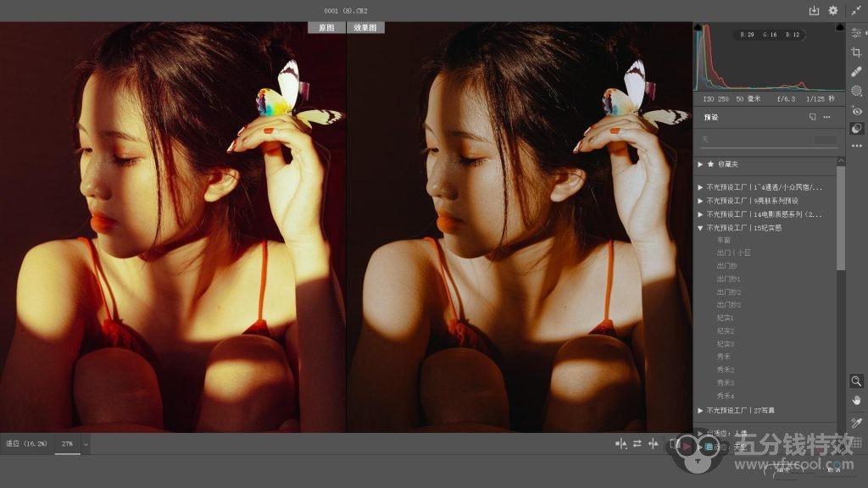Toggle highlight clipping warning triangle
This screenshot has height=488, width=868.
tap(840, 27)
